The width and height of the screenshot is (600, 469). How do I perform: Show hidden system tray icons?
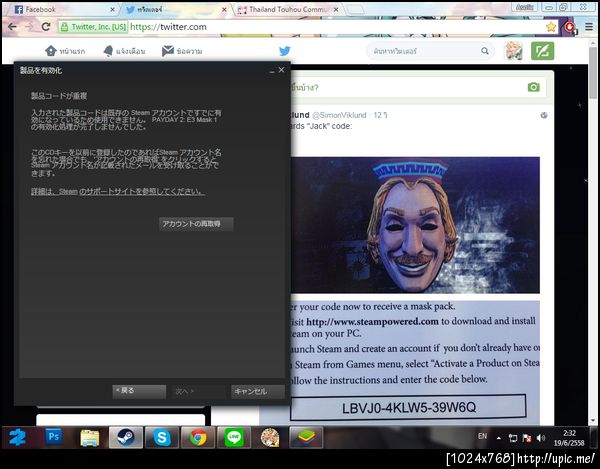click(499, 438)
